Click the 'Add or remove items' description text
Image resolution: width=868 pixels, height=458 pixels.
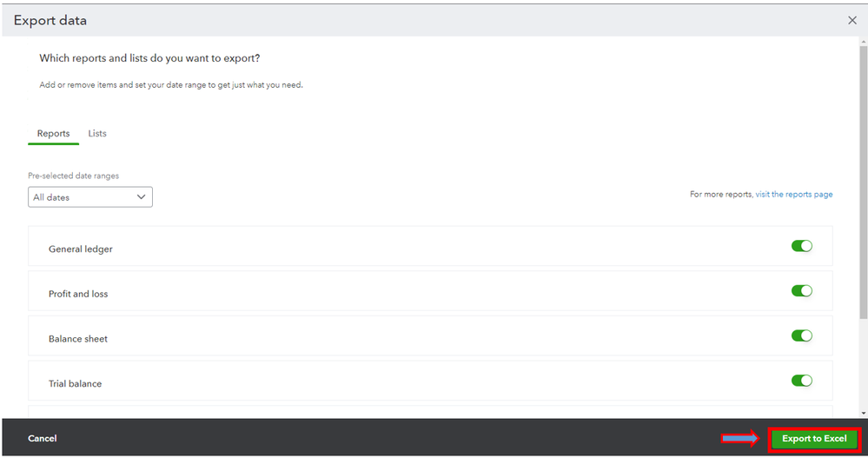click(x=171, y=84)
